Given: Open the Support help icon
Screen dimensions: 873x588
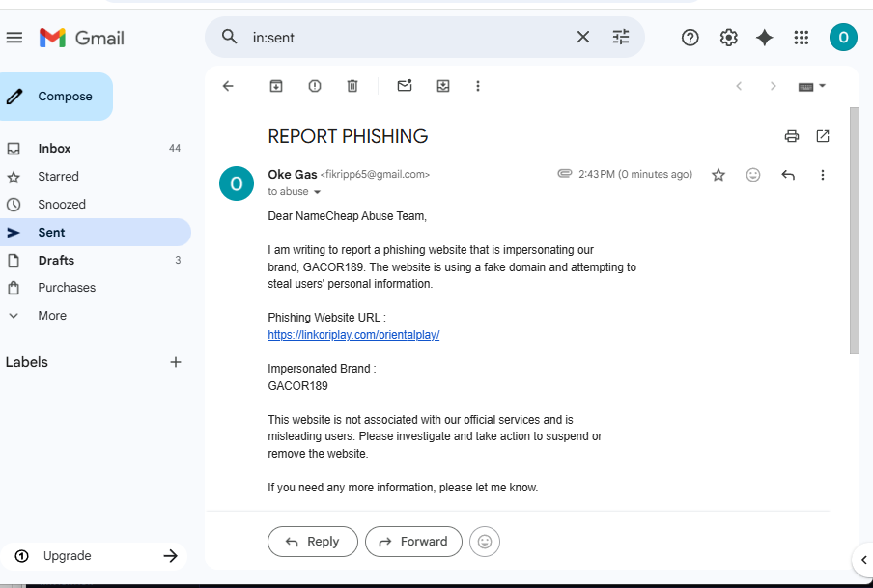Looking at the screenshot, I should click(x=690, y=38).
